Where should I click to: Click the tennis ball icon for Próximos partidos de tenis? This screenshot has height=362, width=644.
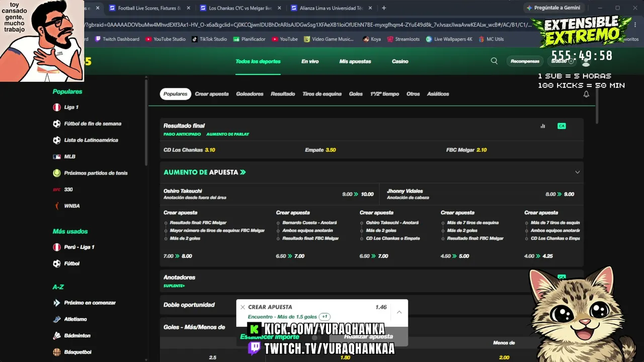(57, 173)
